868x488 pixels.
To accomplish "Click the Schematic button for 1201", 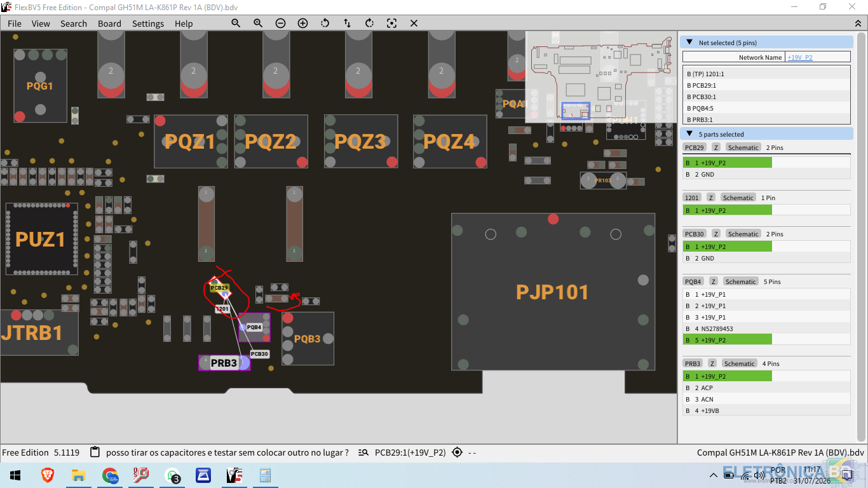I will pos(738,198).
